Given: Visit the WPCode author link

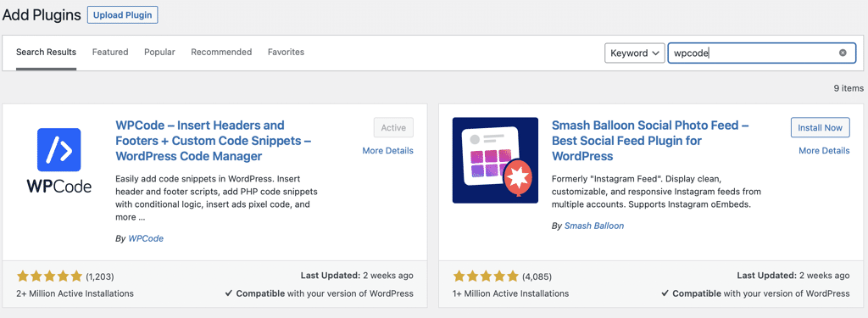Looking at the screenshot, I should pyautogui.click(x=146, y=238).
